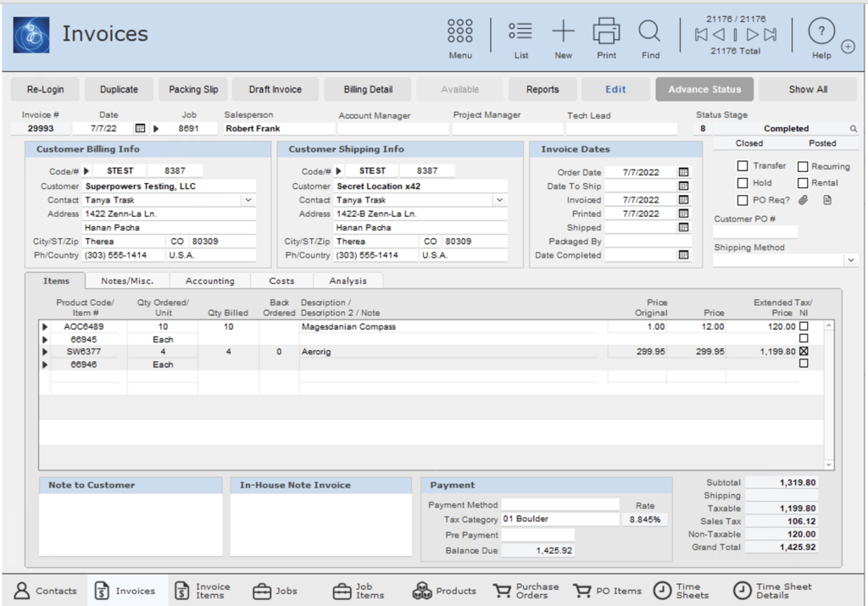The width and height of the screenshot is (868, 606).
Task: Click the List view icon
Action: coord(520,31)
